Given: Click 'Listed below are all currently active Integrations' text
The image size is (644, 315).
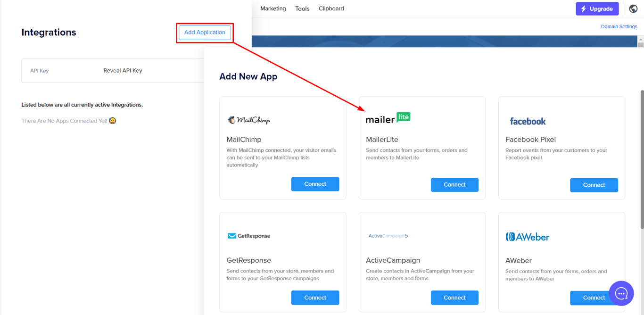Looking at the screenshot, I should click(82, 105).
